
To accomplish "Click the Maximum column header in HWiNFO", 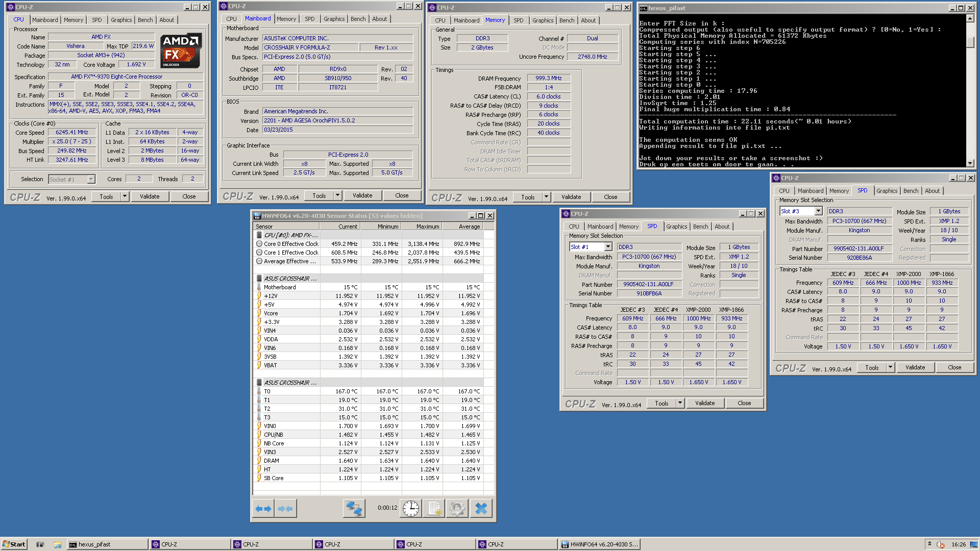I will point(421,227).
